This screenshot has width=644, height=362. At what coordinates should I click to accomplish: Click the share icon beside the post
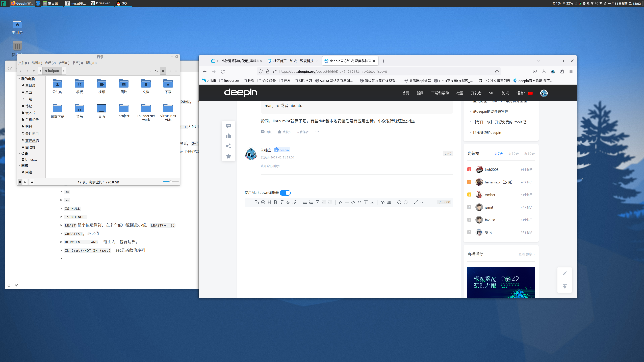tap(228, 146)
